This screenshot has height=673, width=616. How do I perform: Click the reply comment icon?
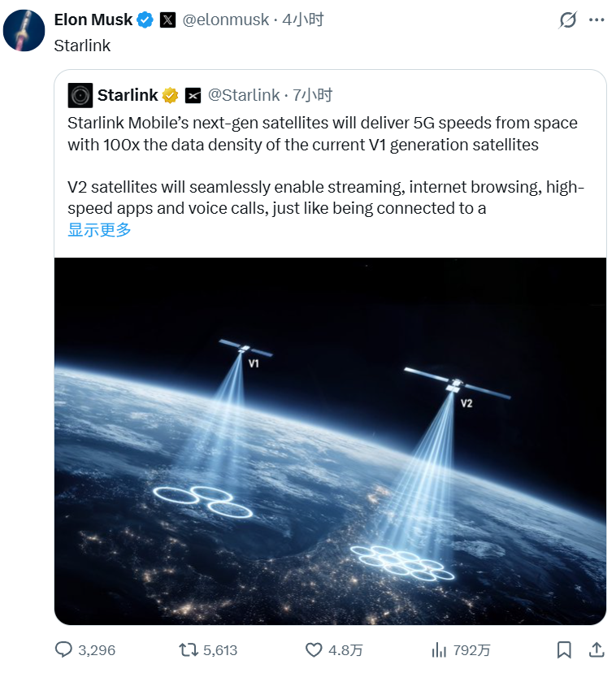(x=64, y=649)
